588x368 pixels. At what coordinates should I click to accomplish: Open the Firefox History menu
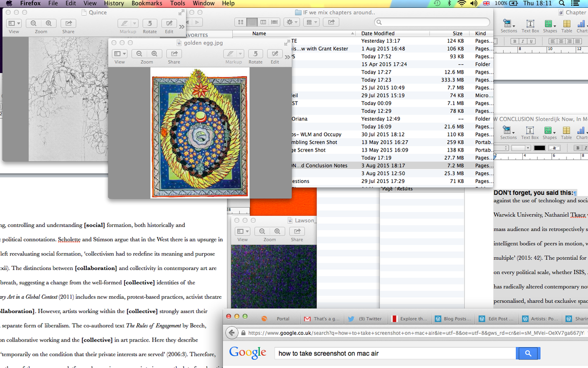[x=114, y=3]
